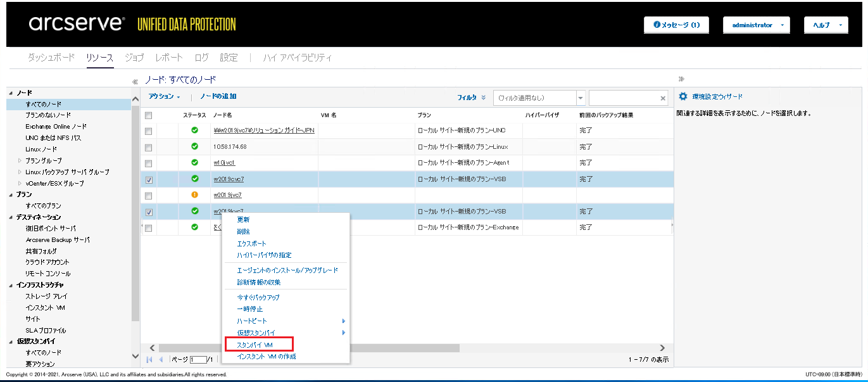Expand the vCenter/ESX グループ tree node
Viewport: 868px width, 382px height.
pos(20,184)
